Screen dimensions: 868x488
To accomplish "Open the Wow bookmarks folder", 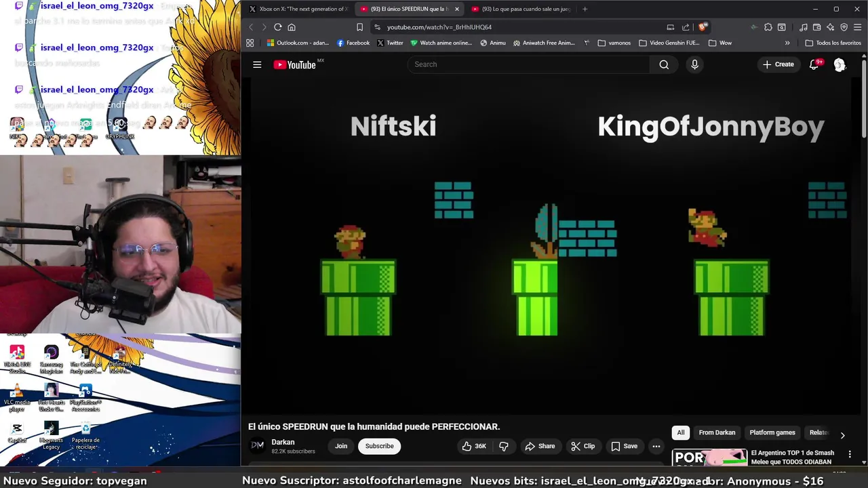I will (720, 43).
